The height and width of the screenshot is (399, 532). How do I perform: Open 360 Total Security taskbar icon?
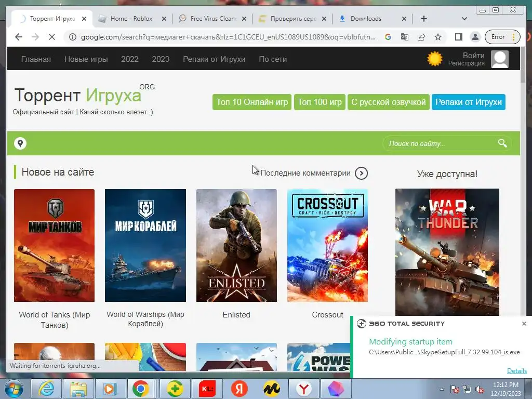[x=175, y=389]
